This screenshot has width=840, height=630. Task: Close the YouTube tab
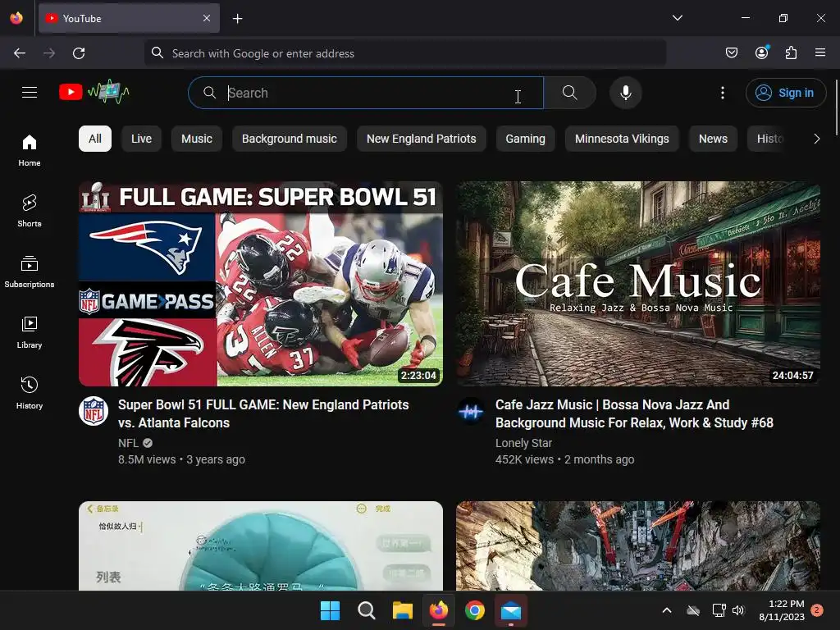click(207, 18)
